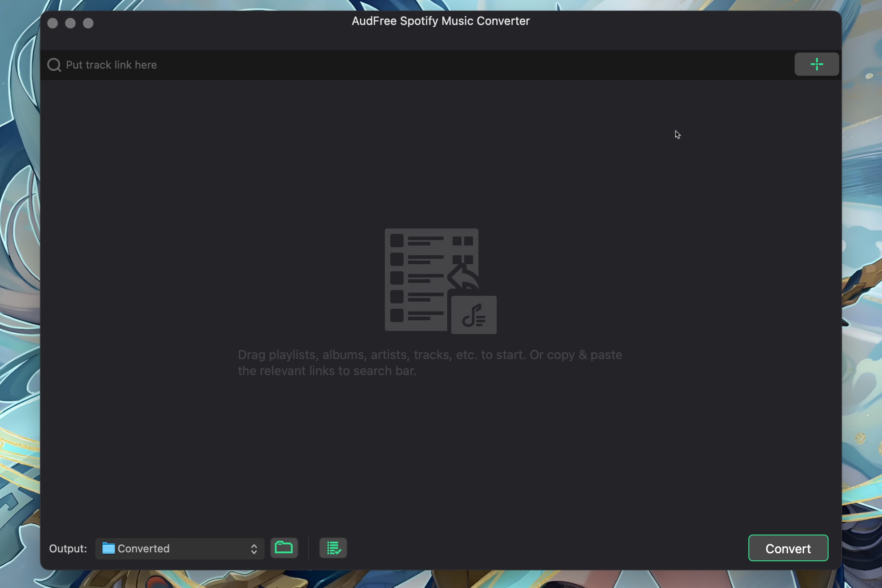
Task: Click the 'AudFree Spotify Music Converter' title
Action: [x=441, y=21]
